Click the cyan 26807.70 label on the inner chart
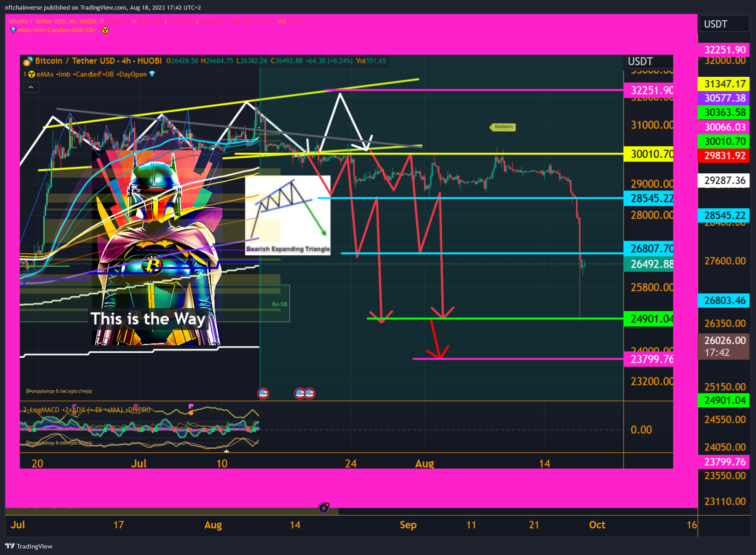 [x=649, y=248]
